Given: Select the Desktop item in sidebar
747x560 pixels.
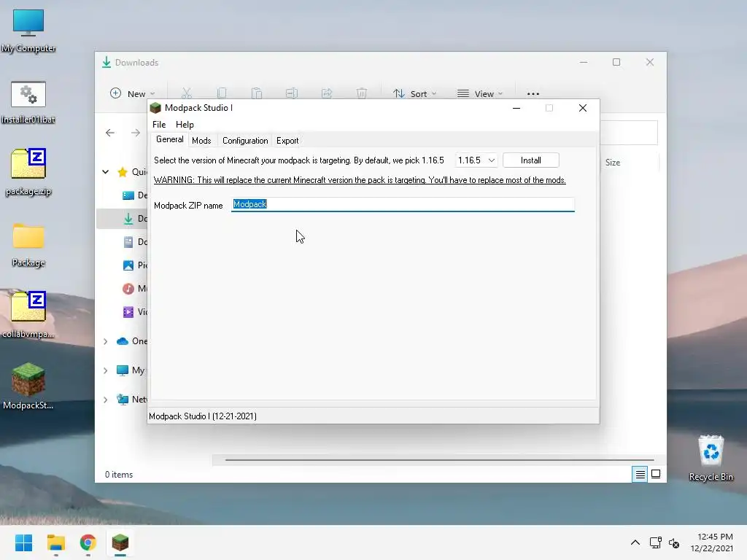Looking at the screenshot, I should click(134, 195).
